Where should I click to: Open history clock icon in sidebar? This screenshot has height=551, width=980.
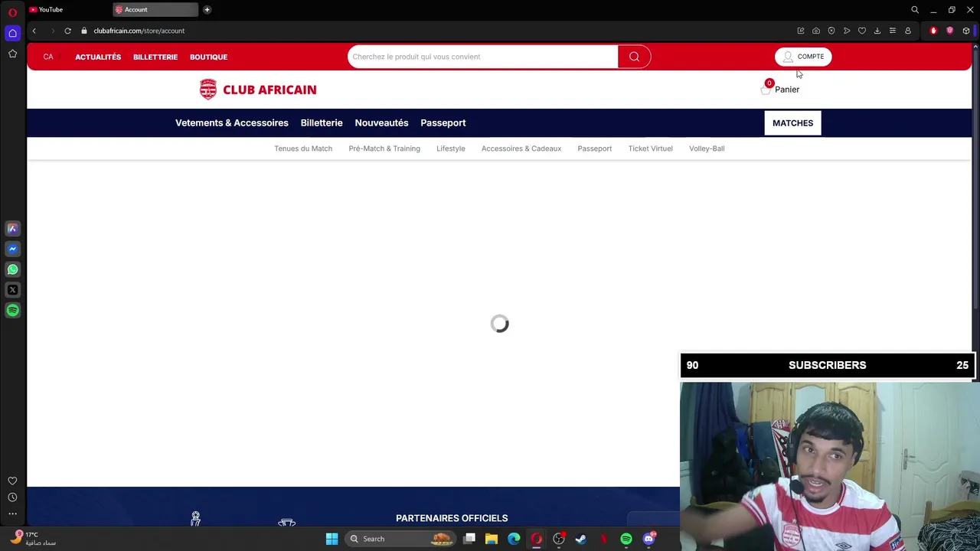12,497
